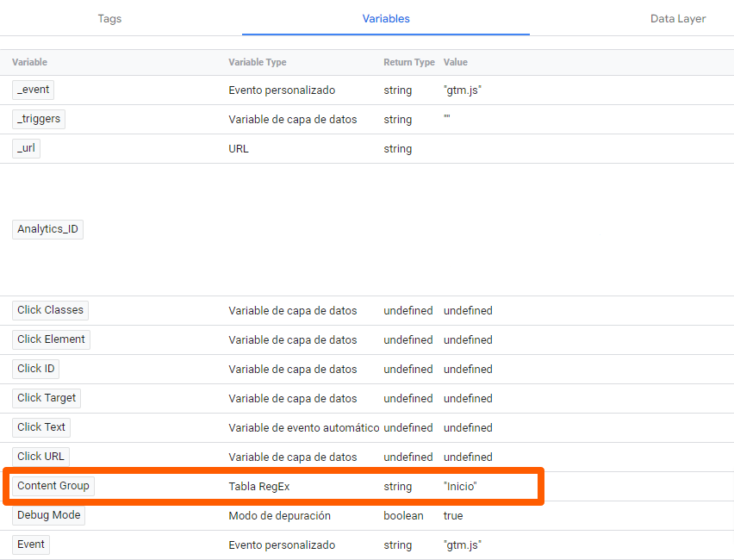Click the _event variable chip

34,90
